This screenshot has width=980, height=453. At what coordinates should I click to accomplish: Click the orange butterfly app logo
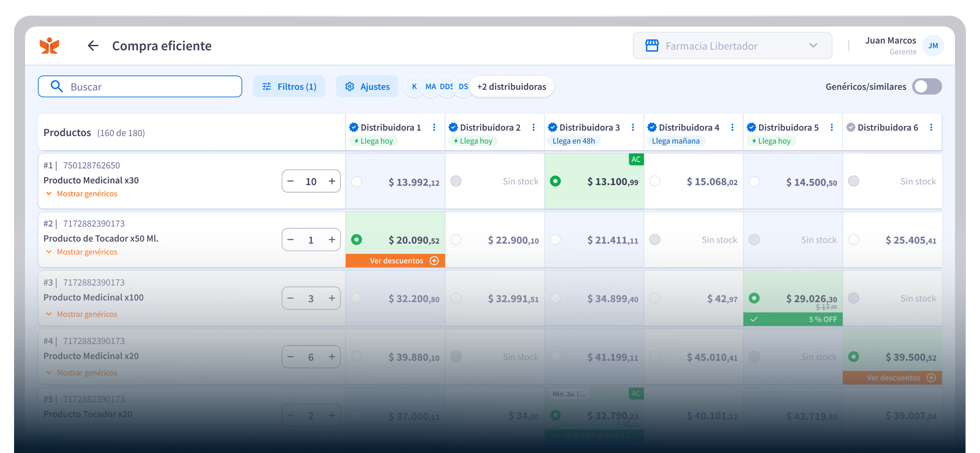coord(50,46)
